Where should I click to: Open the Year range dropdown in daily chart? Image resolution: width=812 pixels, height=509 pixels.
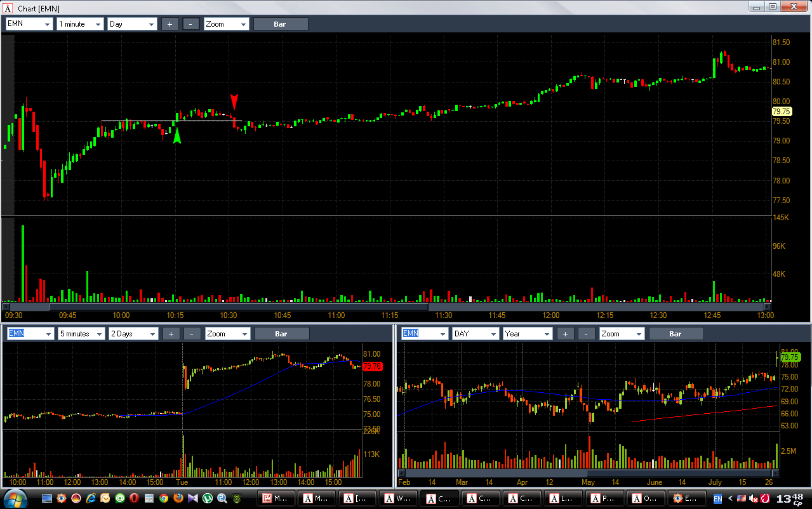[527, 333]
